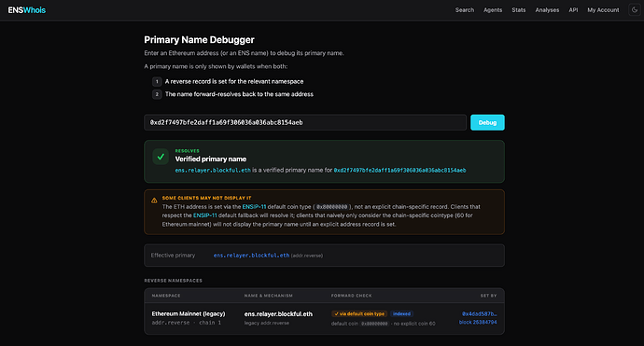Click the orange warning triangle icon
The width and height of the screenshot is (644, 346).
(x=154, y=201)
